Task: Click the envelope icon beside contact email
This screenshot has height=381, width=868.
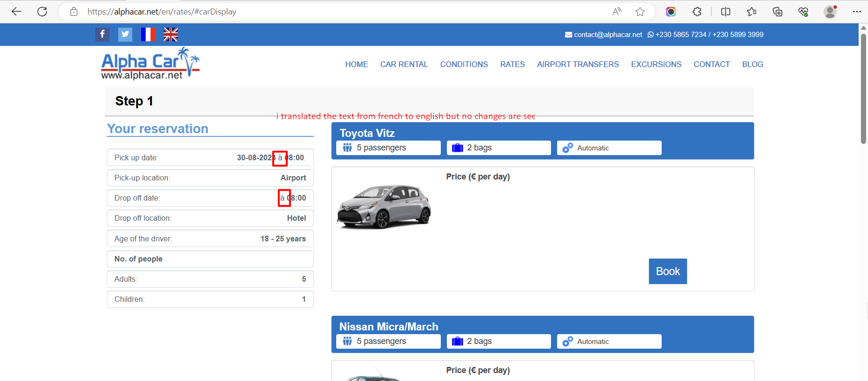Action: coord(568,35)
